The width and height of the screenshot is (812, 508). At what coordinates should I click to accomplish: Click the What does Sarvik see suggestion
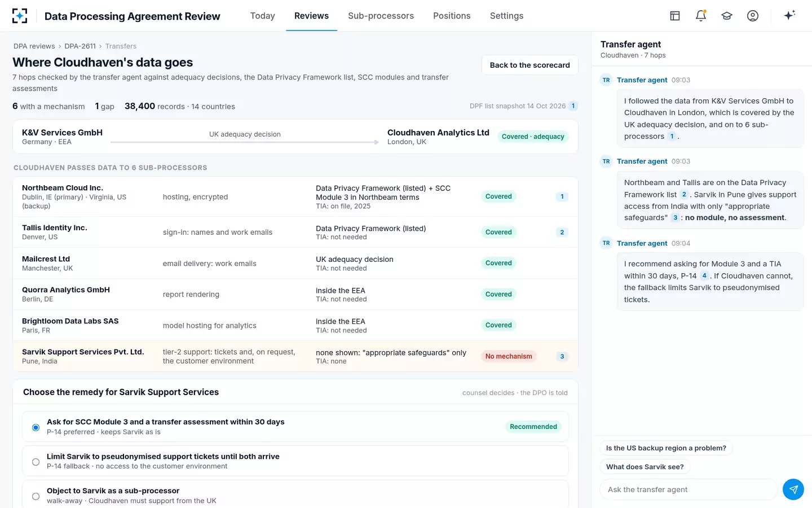(x=645, y=467)
